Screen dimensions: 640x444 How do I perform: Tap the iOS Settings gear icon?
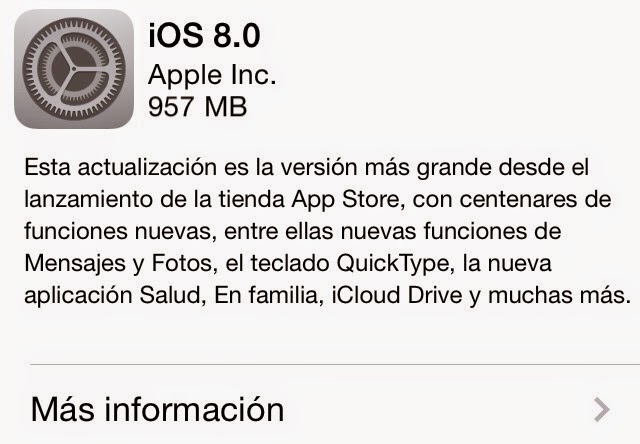tap(74, 69)
